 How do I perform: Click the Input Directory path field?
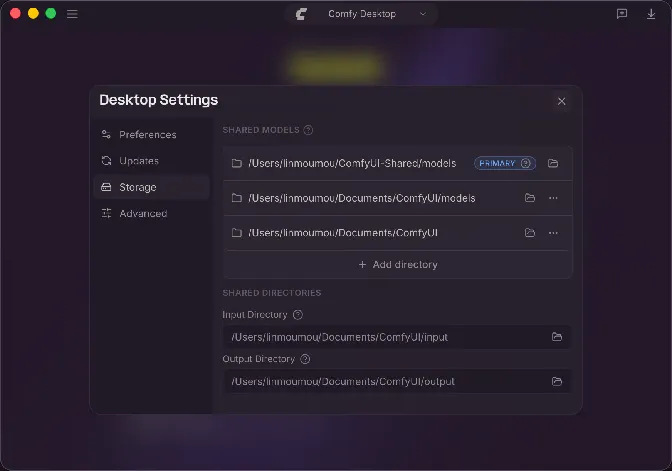tap(397, 337)
